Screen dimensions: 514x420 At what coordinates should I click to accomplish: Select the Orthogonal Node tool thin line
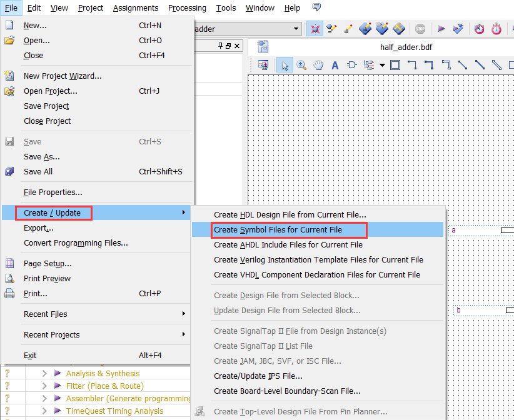click(x=411, y=65)
